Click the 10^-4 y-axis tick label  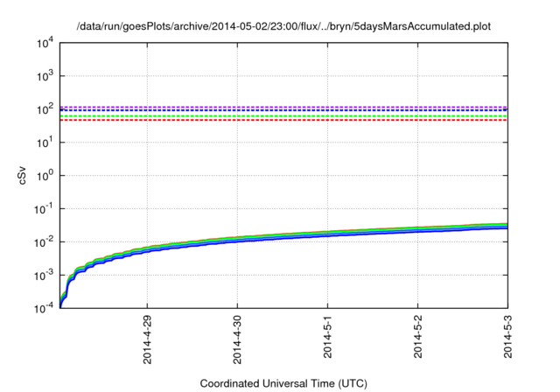tap(43, 308)
